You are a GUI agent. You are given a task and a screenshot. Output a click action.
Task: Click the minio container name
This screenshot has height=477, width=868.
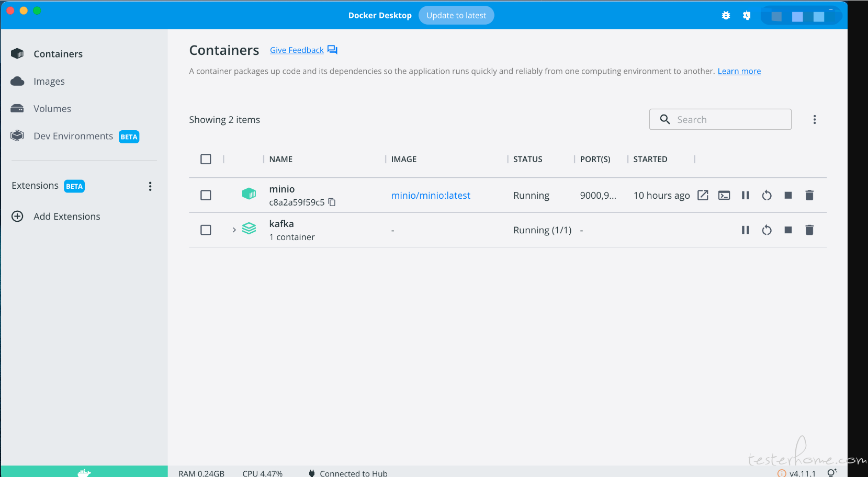pyautogui.click(x=282, y=189)
